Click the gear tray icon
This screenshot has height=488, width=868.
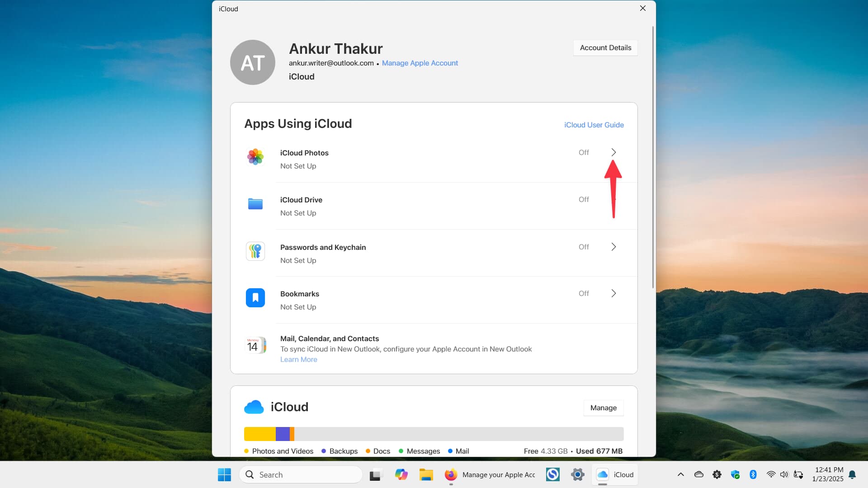[x=717, y=474]
